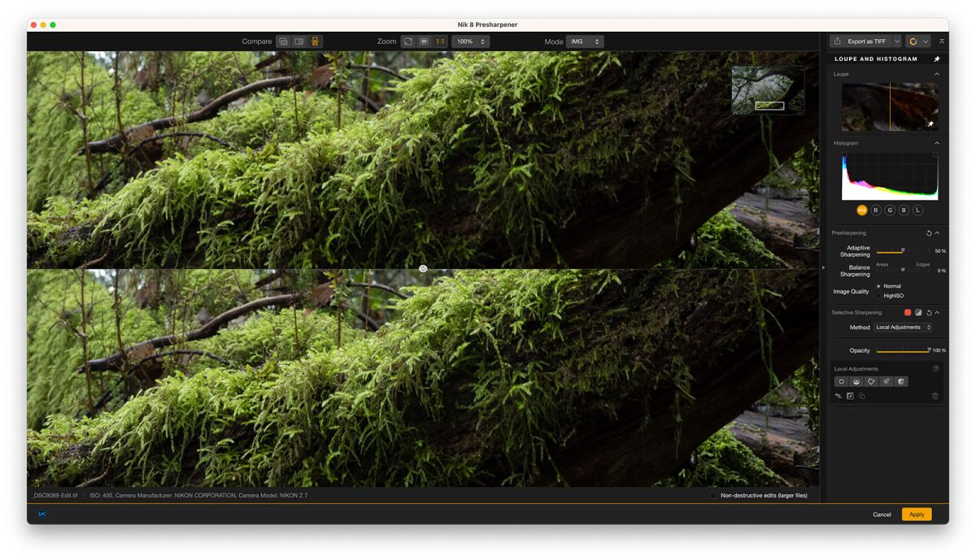
Task: Open the Method Local Adjustments dropdown
Action: 904,328
